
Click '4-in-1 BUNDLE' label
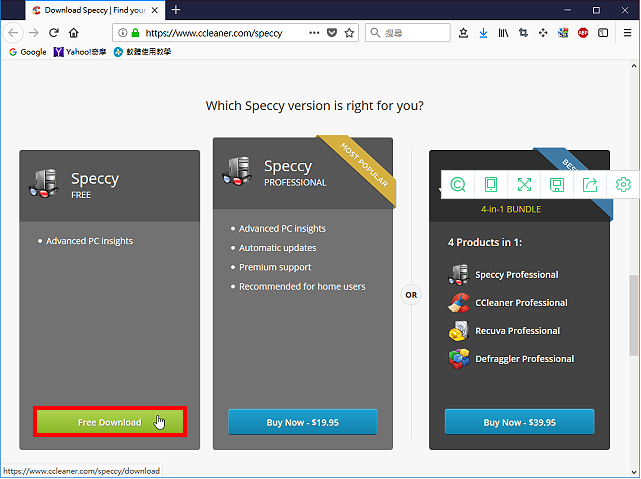pos(511,209)
